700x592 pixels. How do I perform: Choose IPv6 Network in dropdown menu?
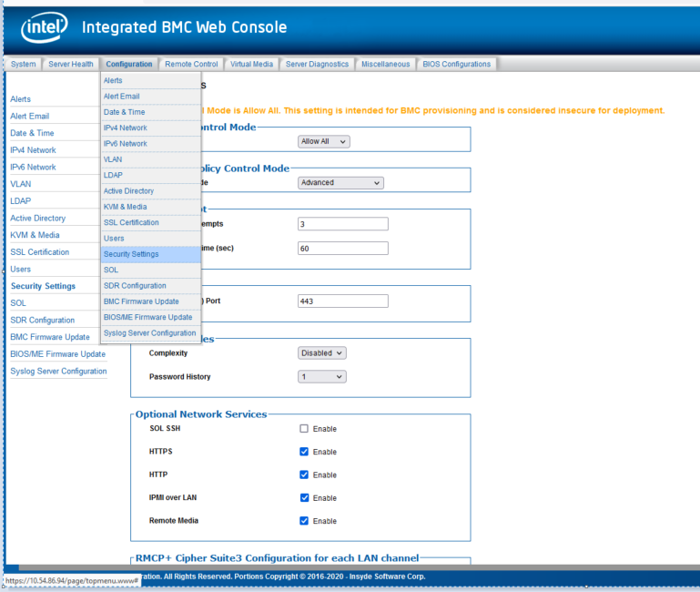coord(151,144)
